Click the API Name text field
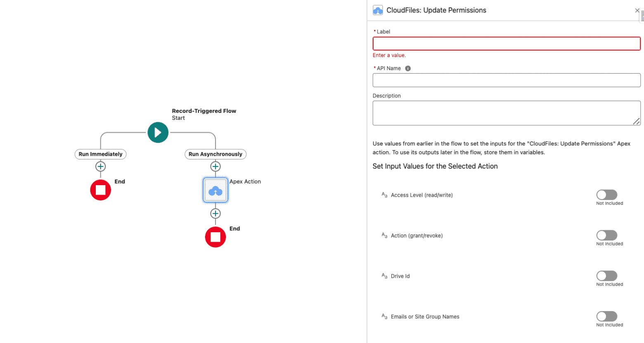The height and width of the screenshot is (343, 644). tap(506, 80)
